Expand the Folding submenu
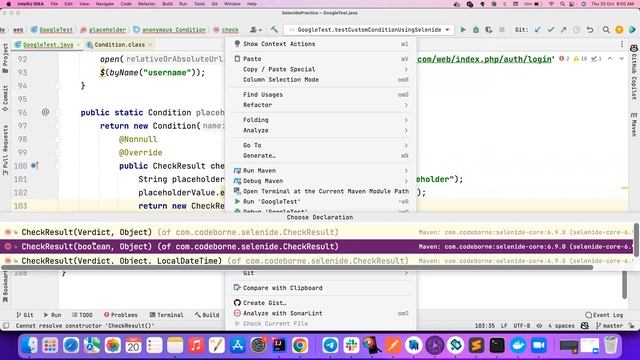 pos(321,120)
